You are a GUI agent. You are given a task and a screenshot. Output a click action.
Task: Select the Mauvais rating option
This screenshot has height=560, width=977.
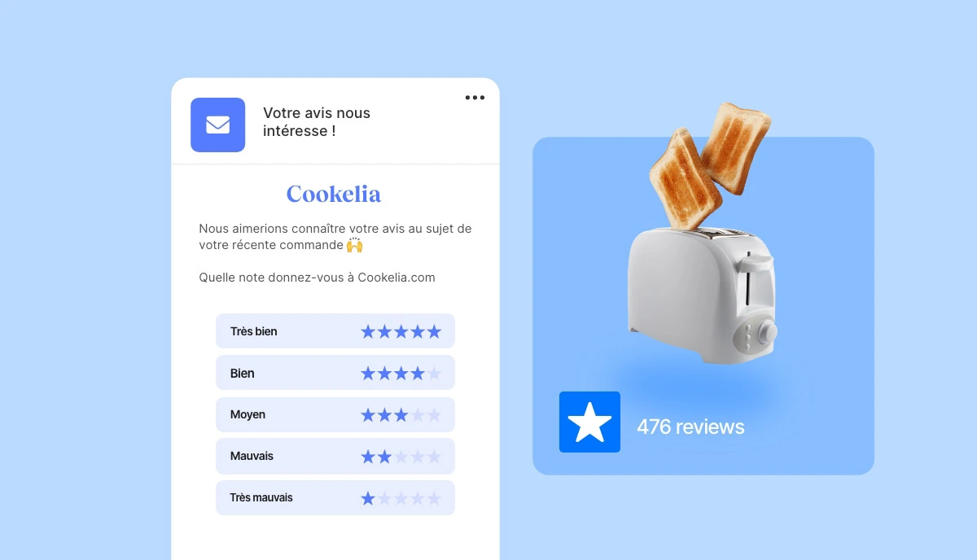335,456
